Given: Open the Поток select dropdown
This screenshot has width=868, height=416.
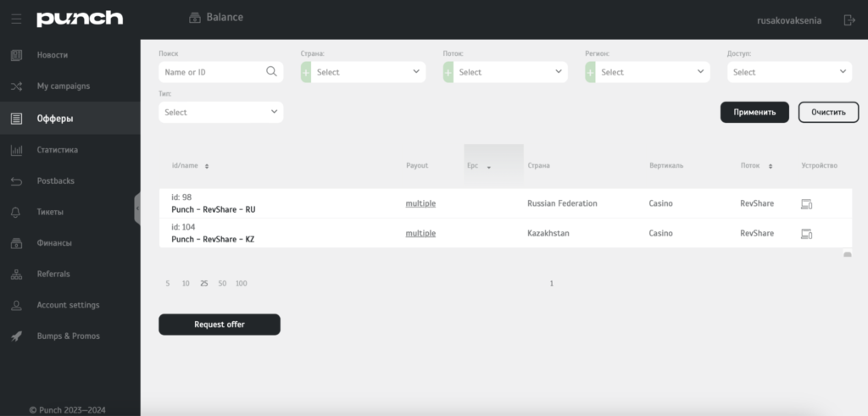Looking at the screenshot, I should click(x=510, y=72).
